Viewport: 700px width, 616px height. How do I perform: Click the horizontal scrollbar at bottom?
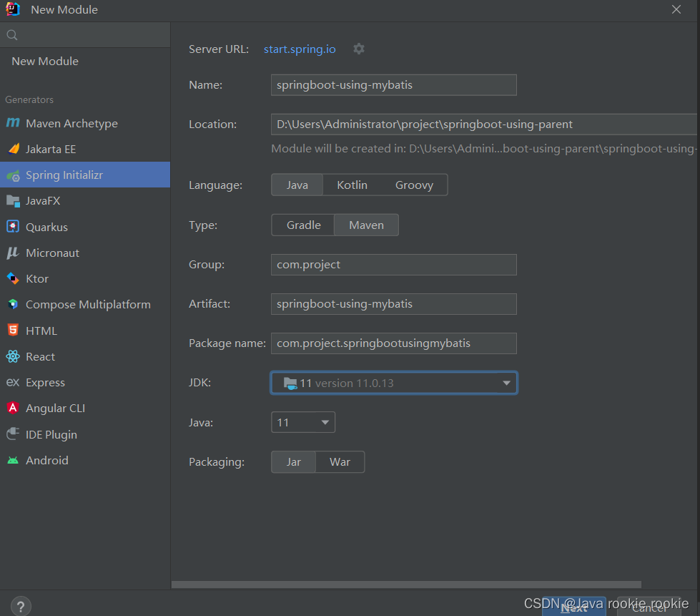coord(406,585)
